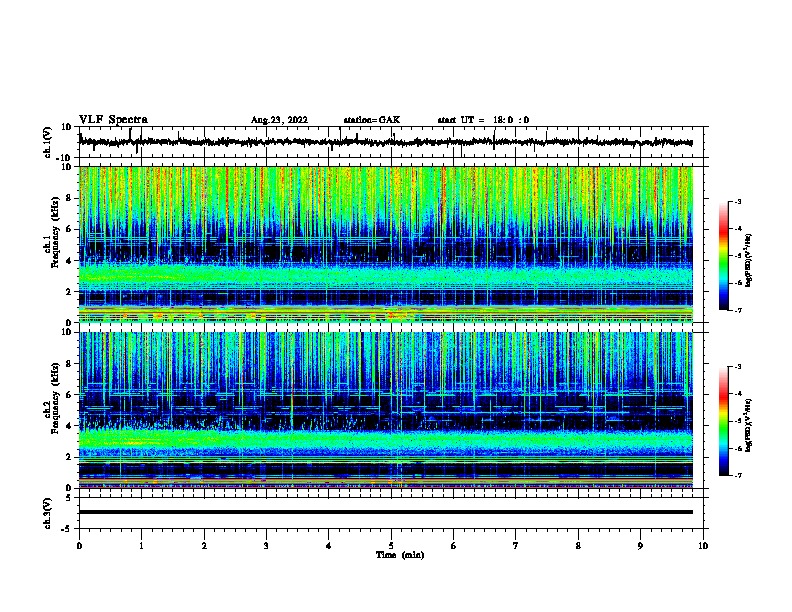Click time axis tick label "2"

[x=204, y=546]
